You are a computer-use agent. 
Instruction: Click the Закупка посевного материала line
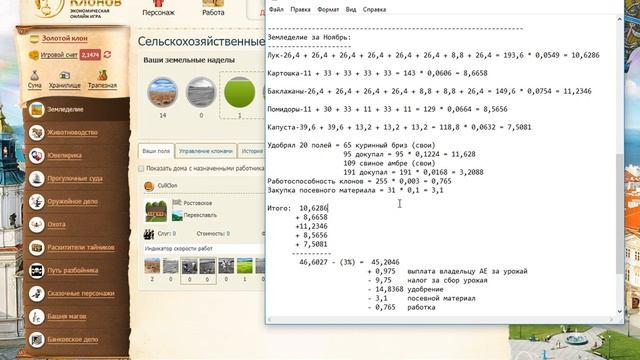355,190
